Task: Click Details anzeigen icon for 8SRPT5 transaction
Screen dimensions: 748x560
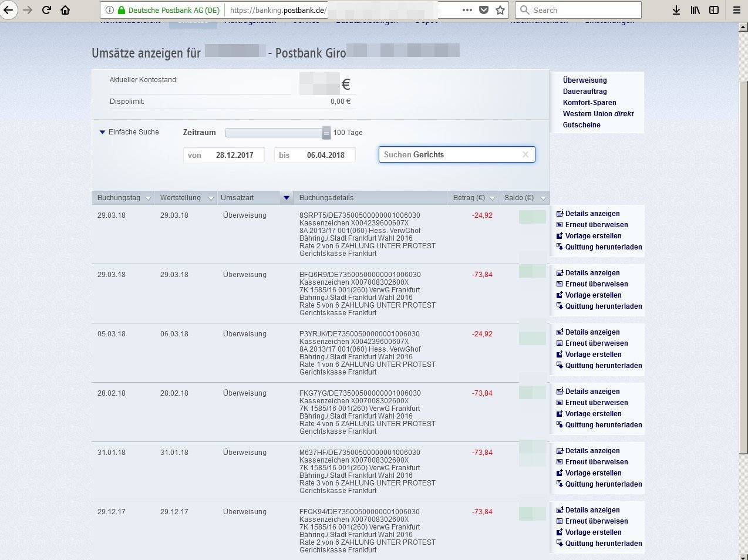Action: pos(560,214)
